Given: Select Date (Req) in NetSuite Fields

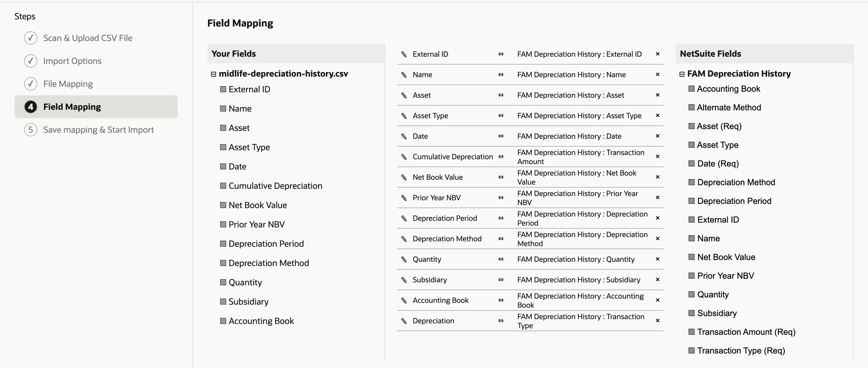Looking at the screenshot, I should coord(718,163).
